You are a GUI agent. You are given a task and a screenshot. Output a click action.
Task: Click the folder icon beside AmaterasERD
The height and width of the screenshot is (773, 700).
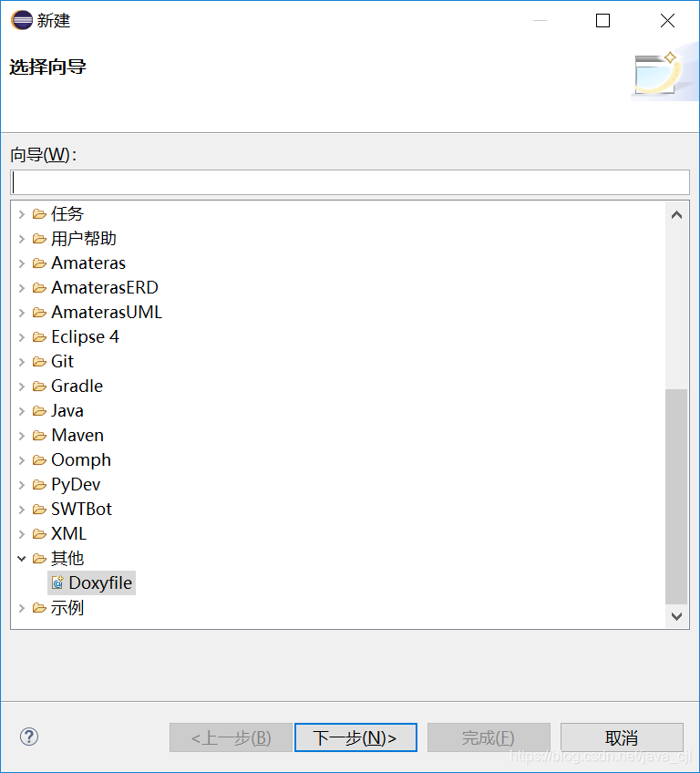click(x=39, y=288)
